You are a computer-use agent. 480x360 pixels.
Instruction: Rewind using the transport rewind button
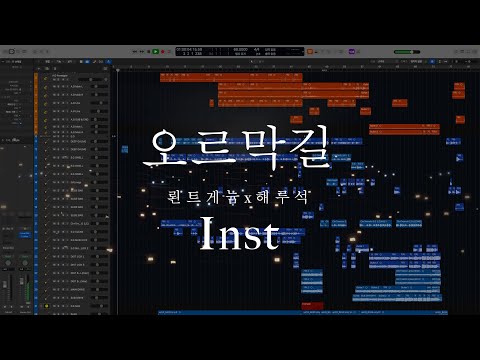(x=135, y=52)
